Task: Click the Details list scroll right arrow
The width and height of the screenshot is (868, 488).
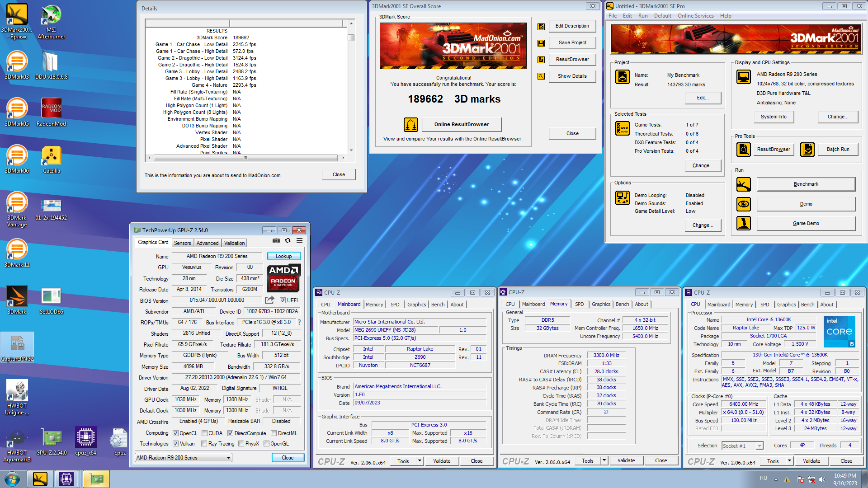Action: [343, 158]
